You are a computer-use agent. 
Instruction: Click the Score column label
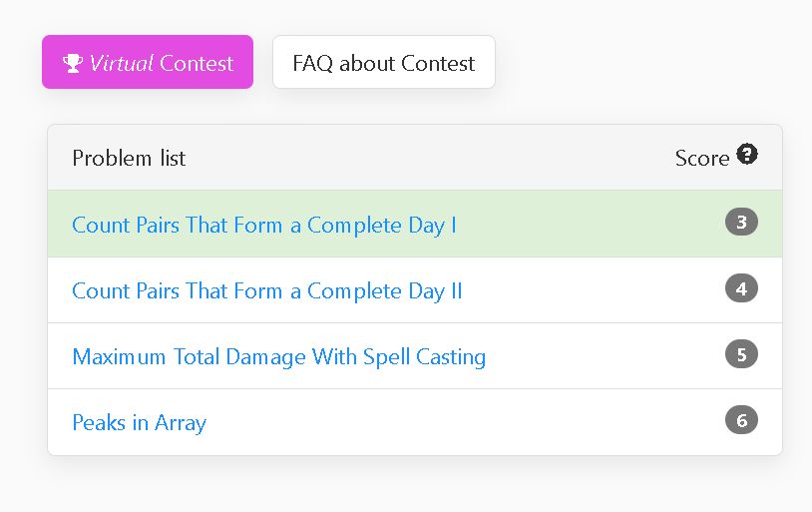click(x=702, y=158)
